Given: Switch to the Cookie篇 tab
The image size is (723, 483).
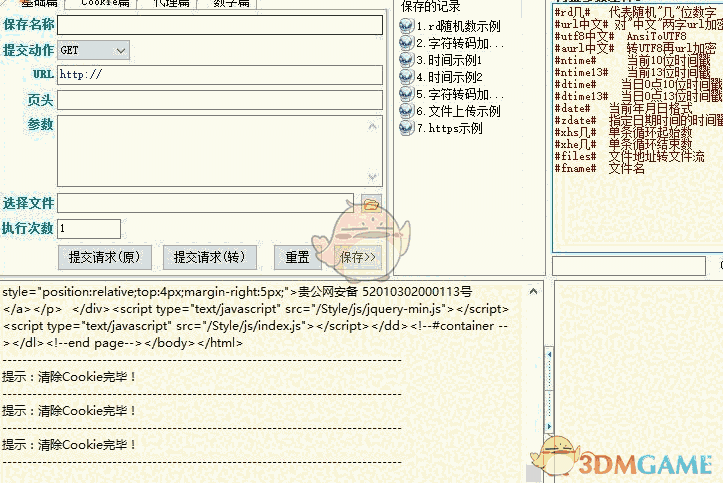Looking at the screenshot, I should [x=105, y=3].
